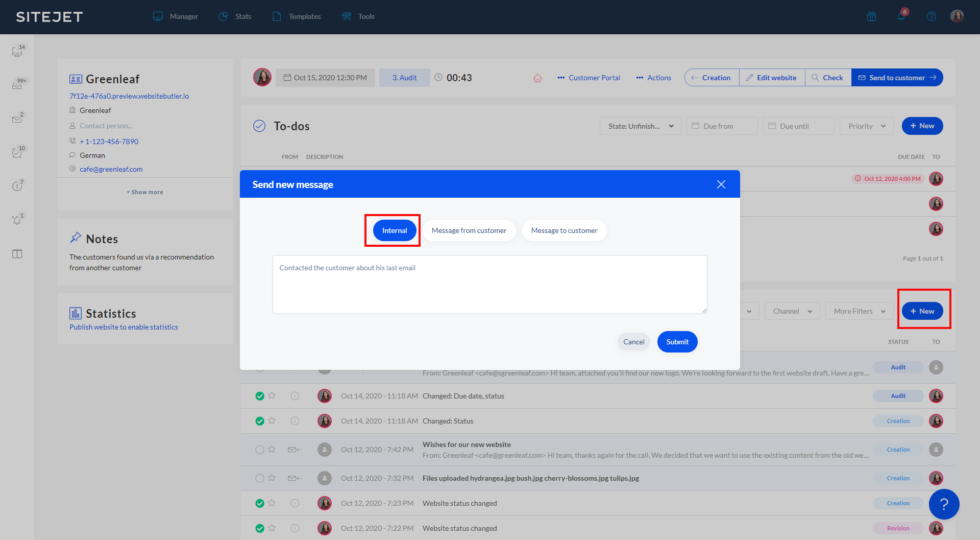Star the 'Wishes for our new website' message

tap(272, 450)
